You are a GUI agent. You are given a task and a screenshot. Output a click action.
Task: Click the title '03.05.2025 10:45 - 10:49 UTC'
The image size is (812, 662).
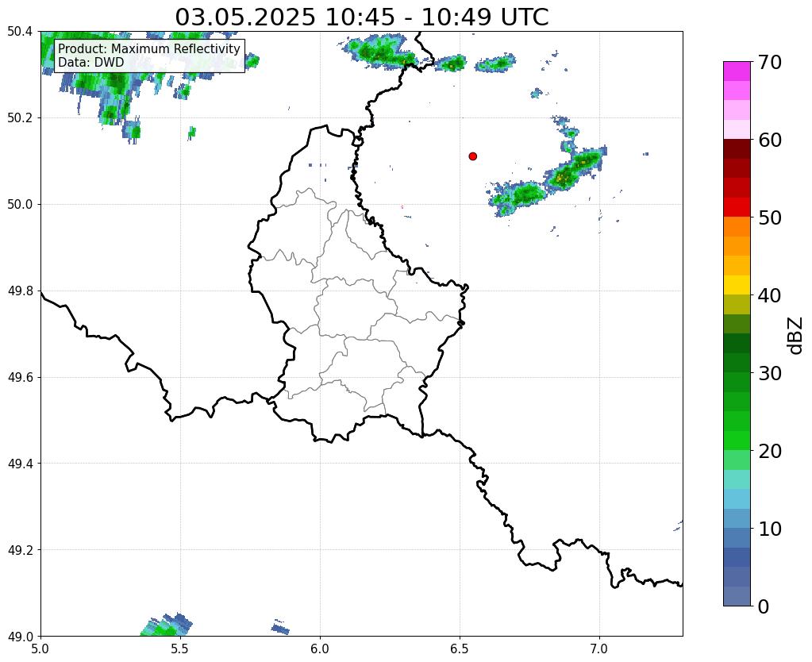click(361, 17)
